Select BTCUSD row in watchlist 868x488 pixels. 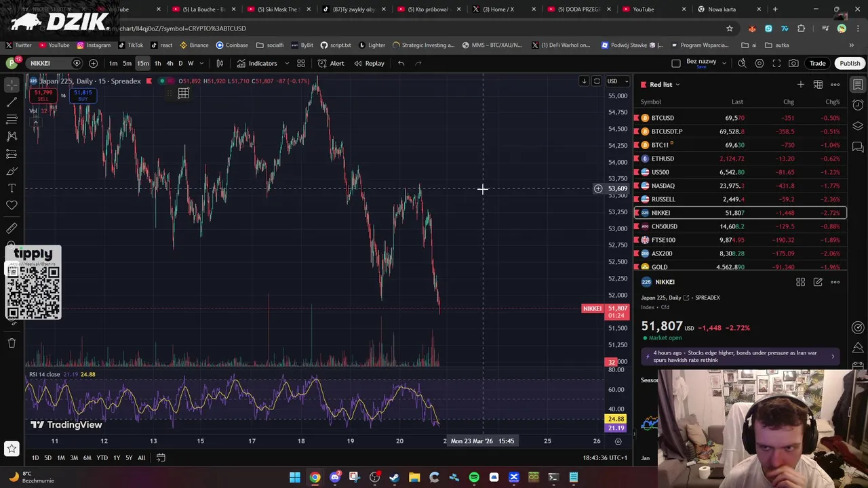[x=740, y=118]
